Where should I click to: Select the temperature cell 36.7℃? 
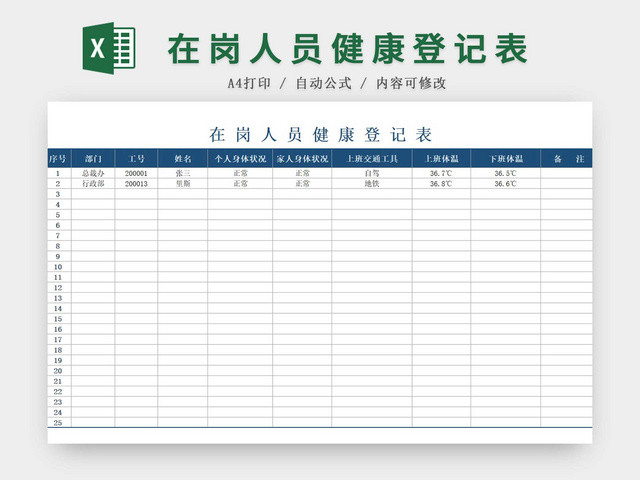[441, 173]
